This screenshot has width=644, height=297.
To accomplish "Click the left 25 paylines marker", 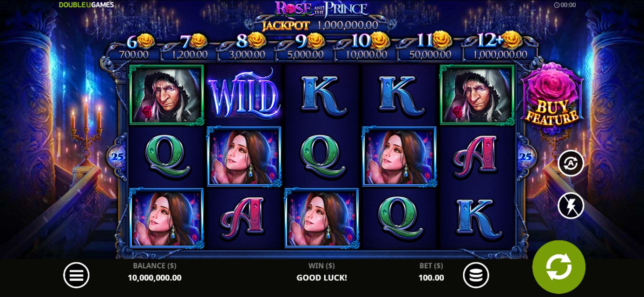I will 118,156.
